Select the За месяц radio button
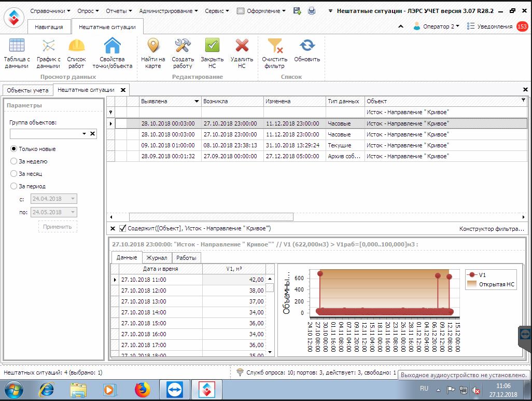532x401 pixels. click(x=13, y=173)
